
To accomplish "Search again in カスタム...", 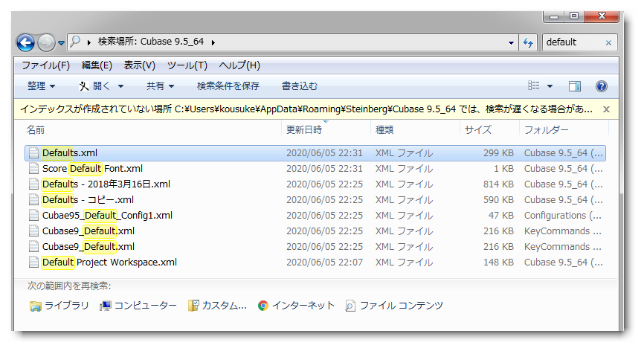I will coord(217,306).
